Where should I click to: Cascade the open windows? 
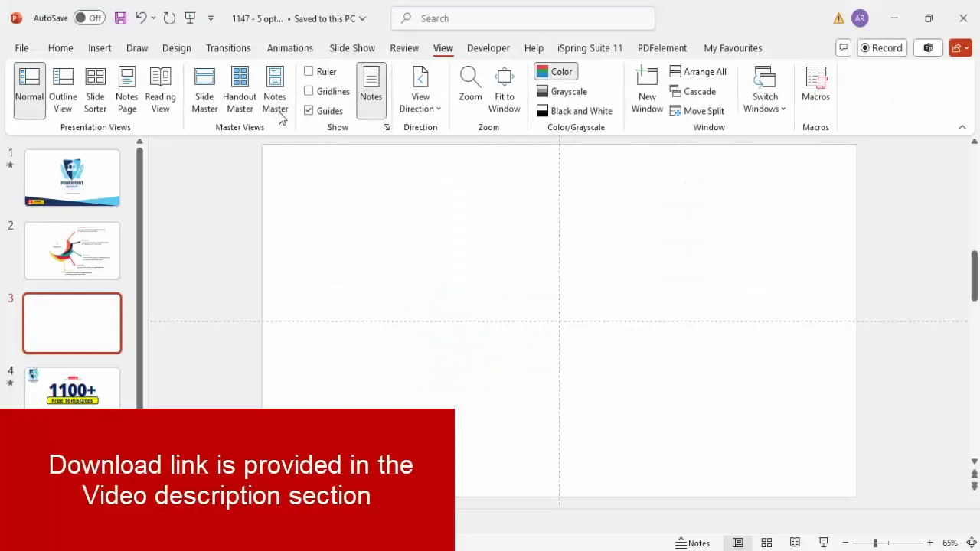pos(692,91)
